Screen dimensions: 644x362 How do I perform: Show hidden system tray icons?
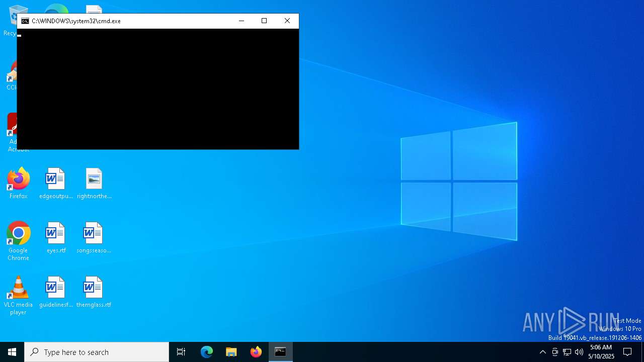pos(542,352)
